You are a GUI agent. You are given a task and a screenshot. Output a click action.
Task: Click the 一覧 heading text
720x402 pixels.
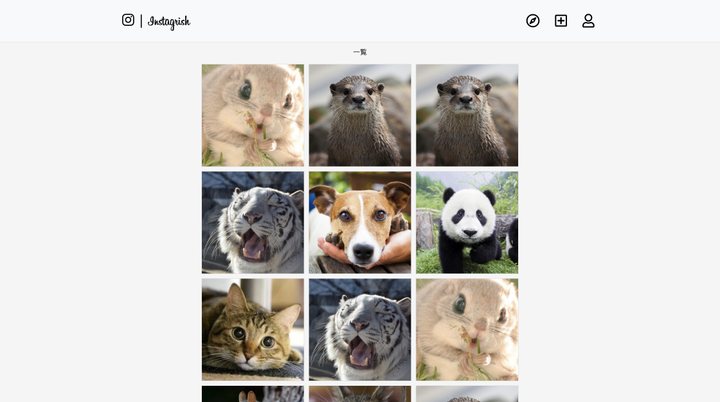[x=360, y=52]
